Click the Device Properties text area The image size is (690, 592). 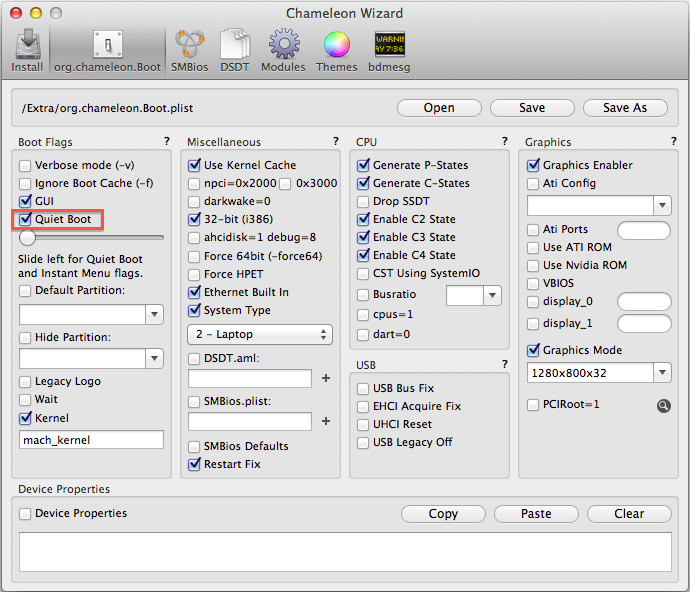click(x=345, y=552)
